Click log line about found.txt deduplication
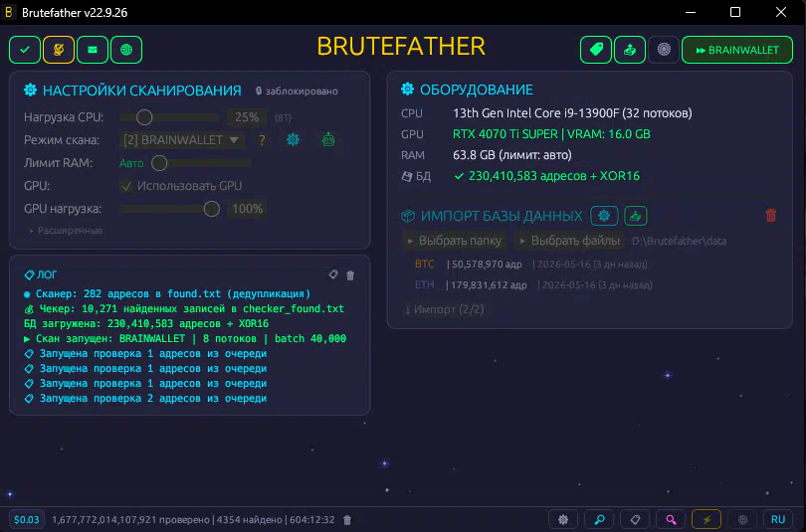The height and width of the screenshot is (532, 806). 167,294
